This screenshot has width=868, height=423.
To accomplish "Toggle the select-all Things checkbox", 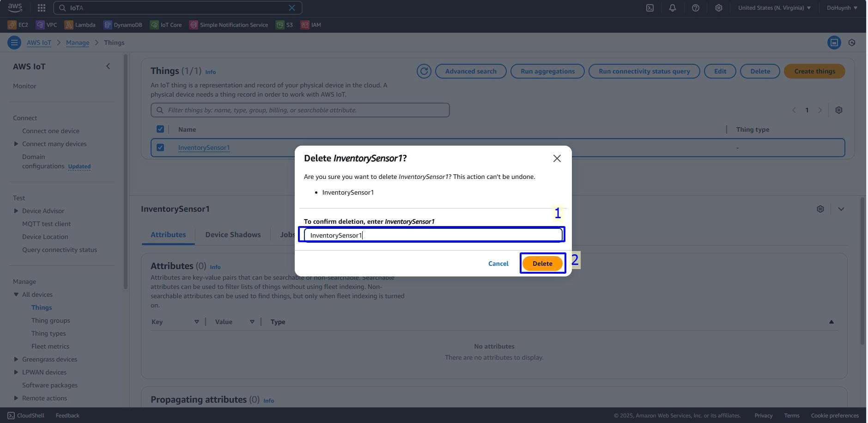I will coord(160,129).
